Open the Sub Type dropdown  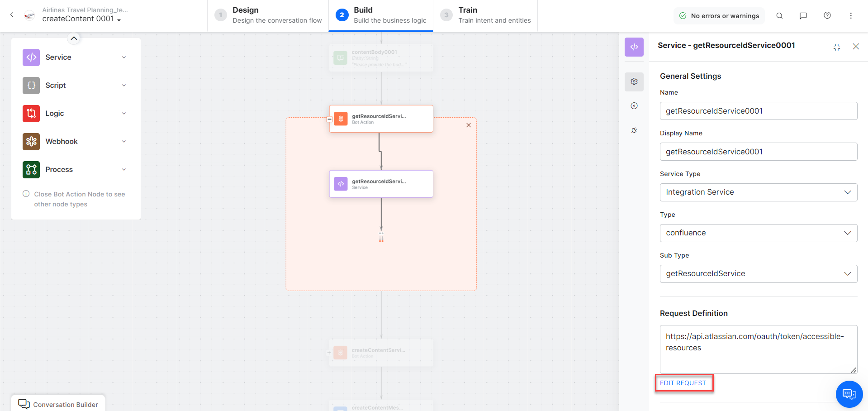[x=758, y=274]
